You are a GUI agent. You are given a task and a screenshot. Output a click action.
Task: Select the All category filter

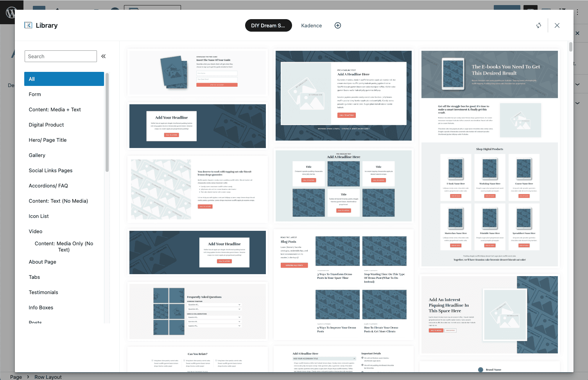click(64, 79)
